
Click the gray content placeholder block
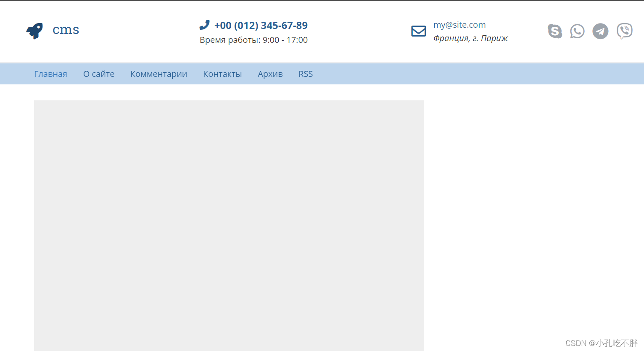coord(229,225)
